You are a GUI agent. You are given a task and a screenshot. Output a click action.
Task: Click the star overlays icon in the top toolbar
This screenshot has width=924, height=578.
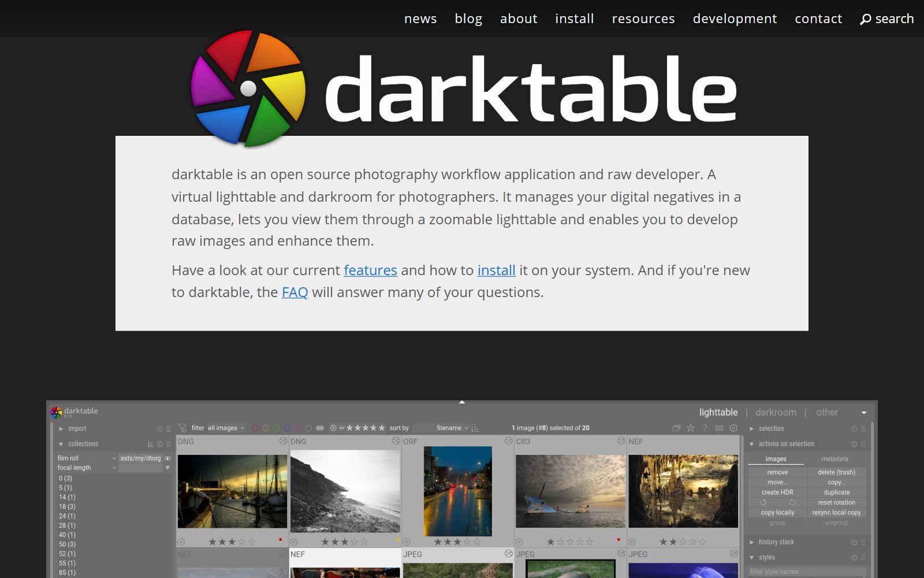click(x=691, y=428)
